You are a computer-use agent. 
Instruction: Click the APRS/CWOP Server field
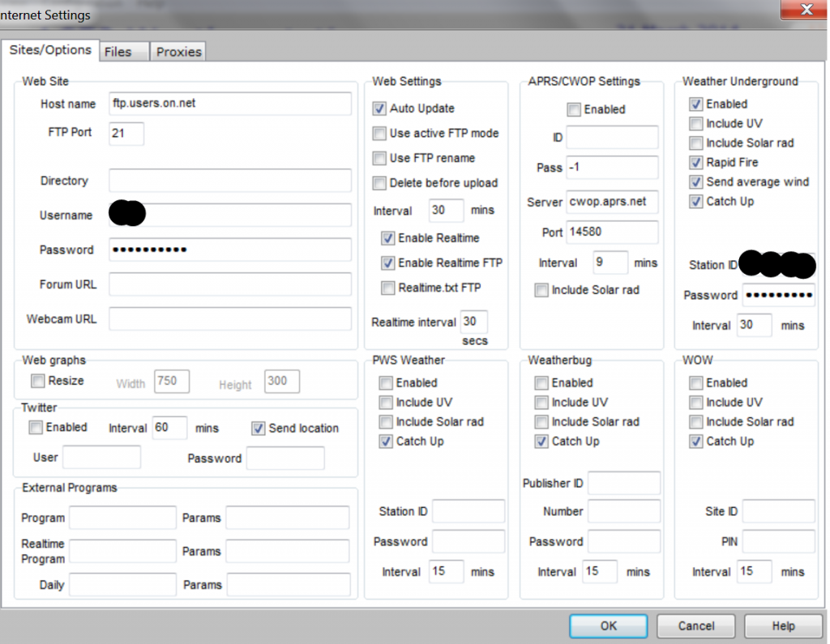(612, 202)
